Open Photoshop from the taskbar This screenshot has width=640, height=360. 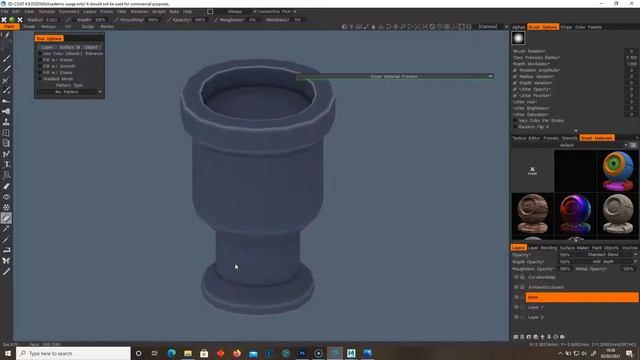[302, 353]
